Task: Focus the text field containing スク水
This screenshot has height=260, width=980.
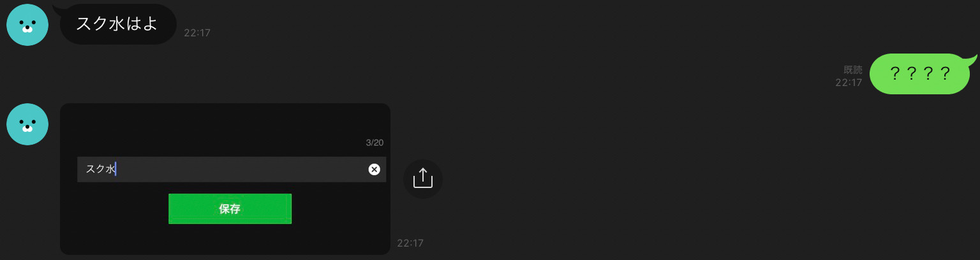Action: [x=232, y=169]
